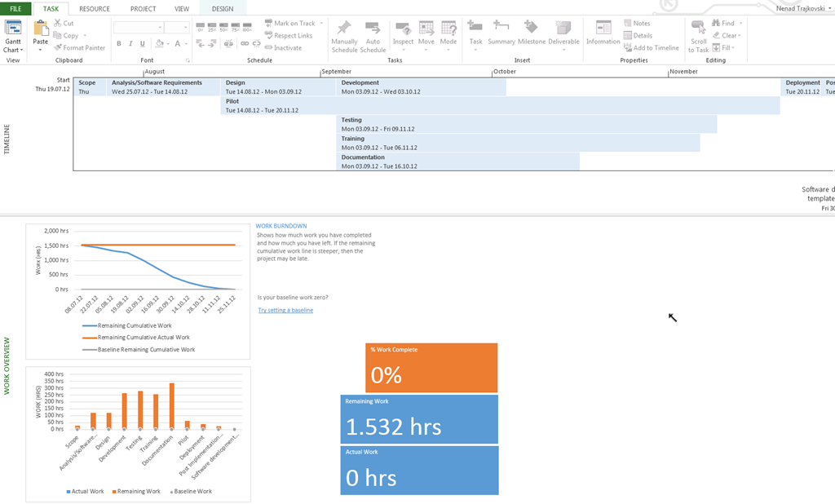Toggle italic formatting
The width and height of the screenshot is (835, 504).
130,43
